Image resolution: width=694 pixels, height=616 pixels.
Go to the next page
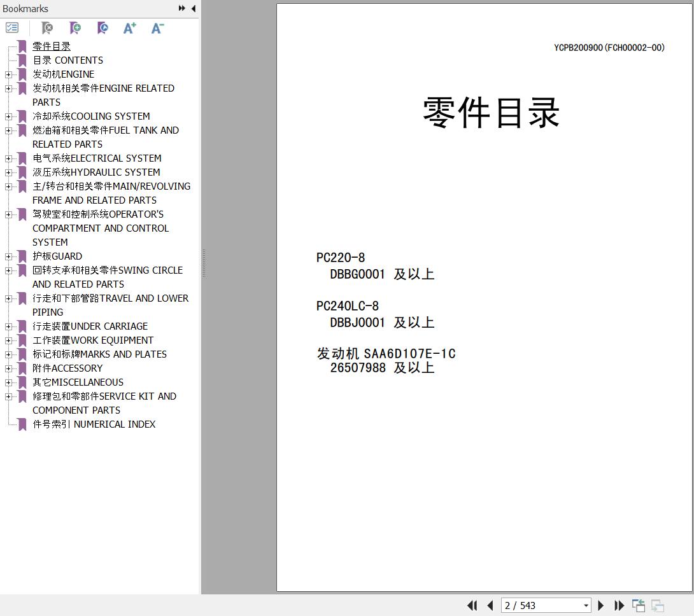[600, 605]
